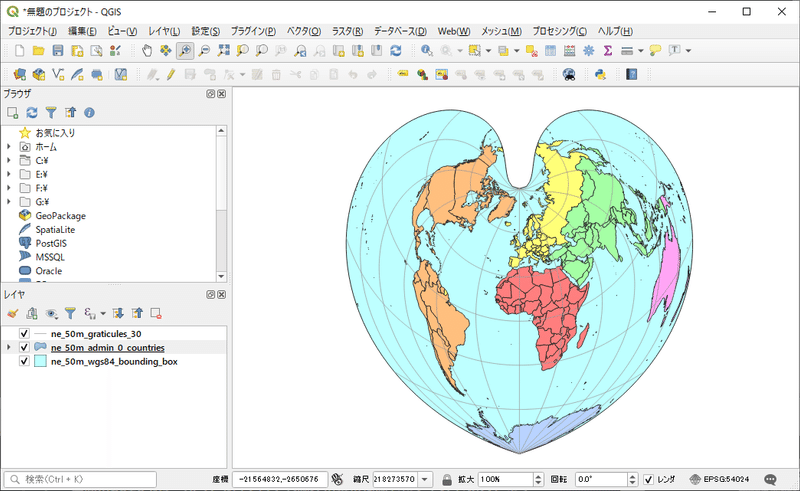Click the 検索 (Ctrl+K) locator search field

pos(81,479)
